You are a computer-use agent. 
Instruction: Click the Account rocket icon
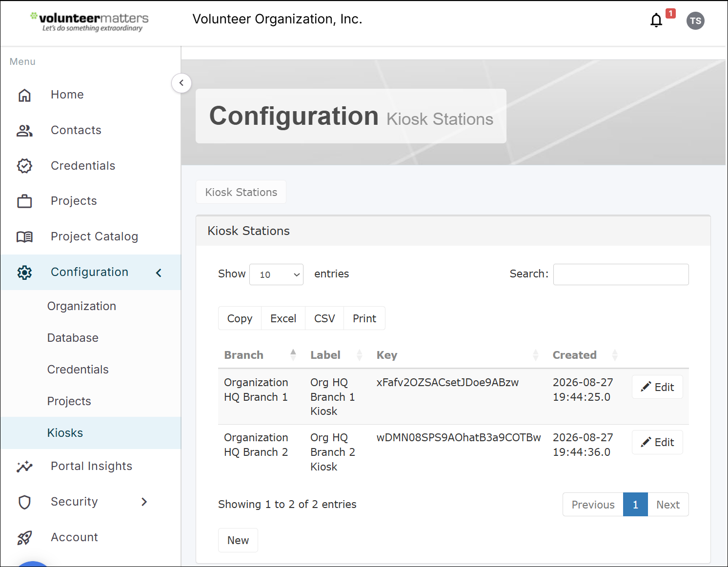click(24, 538)
